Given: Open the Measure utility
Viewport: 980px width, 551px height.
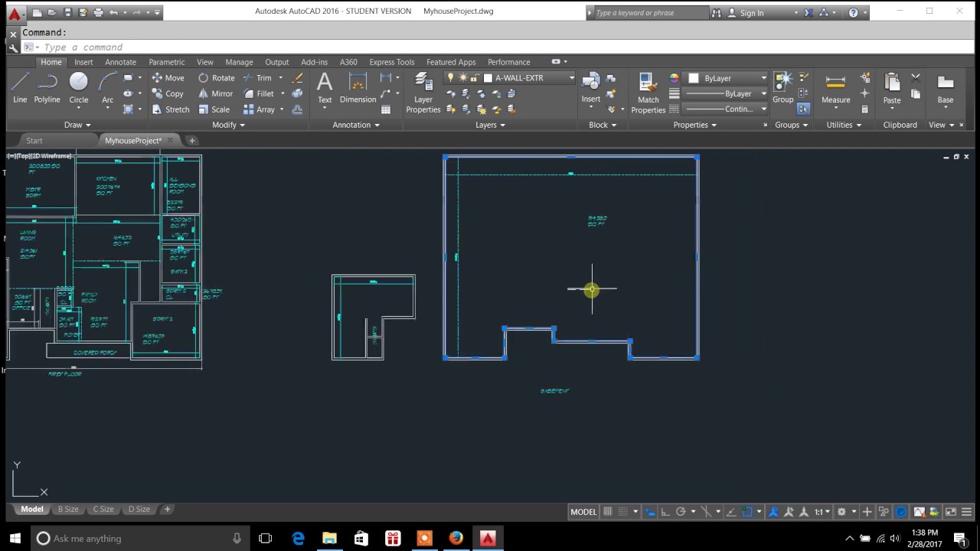Looking at the screenshot, I should pos(835,87).
